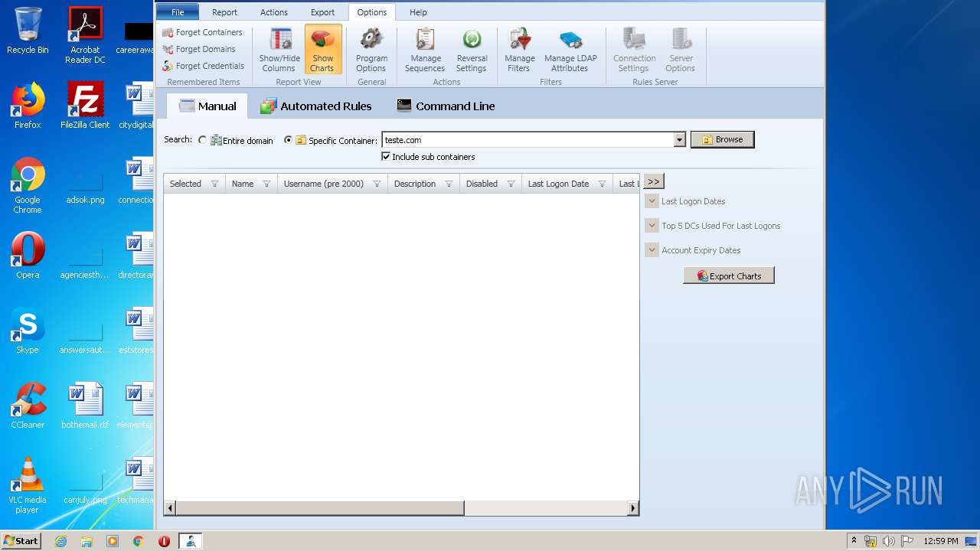Expand Last Logon Dates chart
Viewport: 980px width, 551px height.
click(x=652, y=201)
